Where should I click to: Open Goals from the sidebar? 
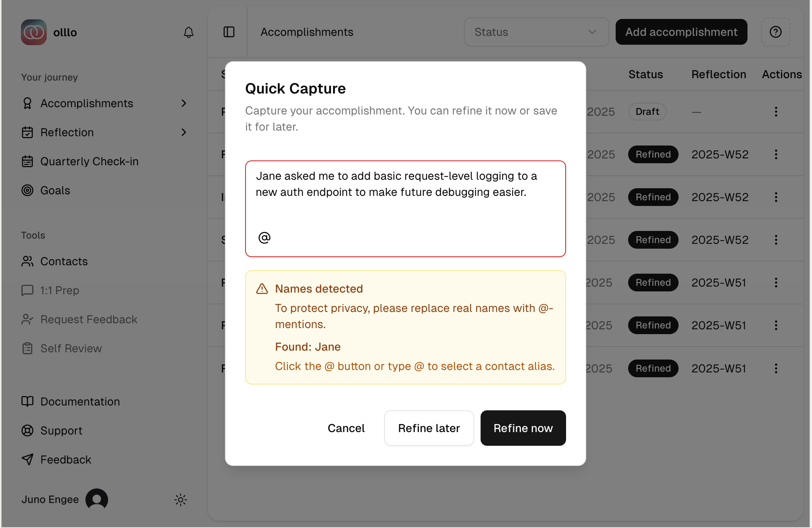55,191
